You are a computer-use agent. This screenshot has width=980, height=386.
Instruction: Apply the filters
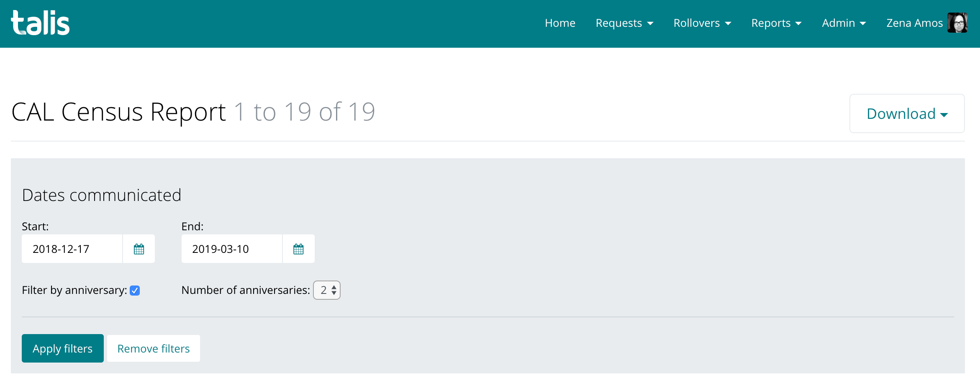tap(63, 348)
